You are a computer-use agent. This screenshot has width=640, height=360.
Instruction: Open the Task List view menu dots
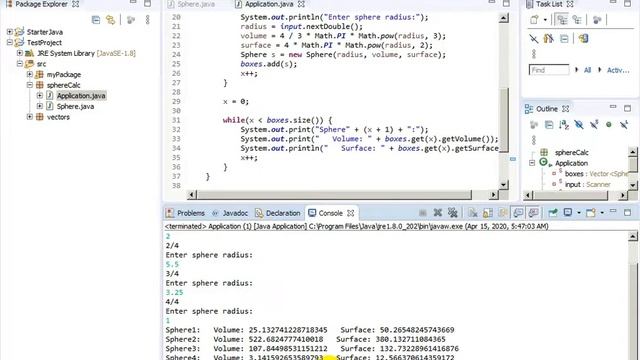[533, 53]
